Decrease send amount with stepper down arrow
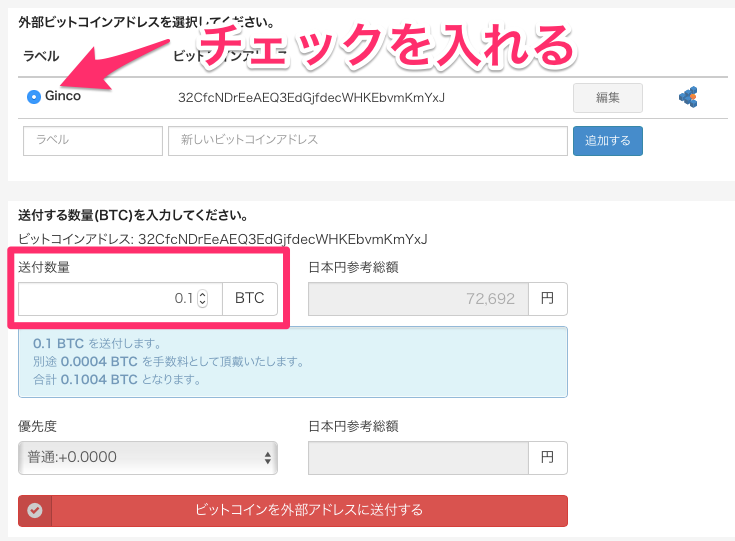735x541 pixels. point(203,303)
